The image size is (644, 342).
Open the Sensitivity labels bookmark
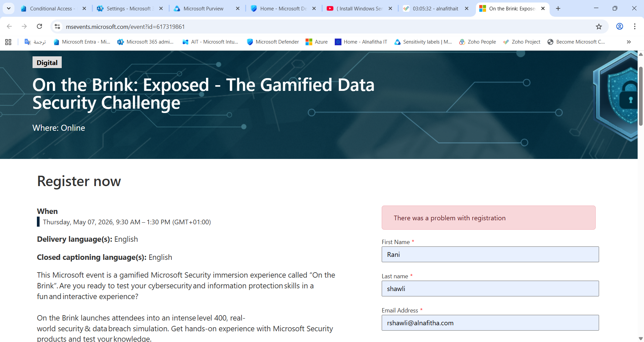pyautogui.click(x=423, y=42)
